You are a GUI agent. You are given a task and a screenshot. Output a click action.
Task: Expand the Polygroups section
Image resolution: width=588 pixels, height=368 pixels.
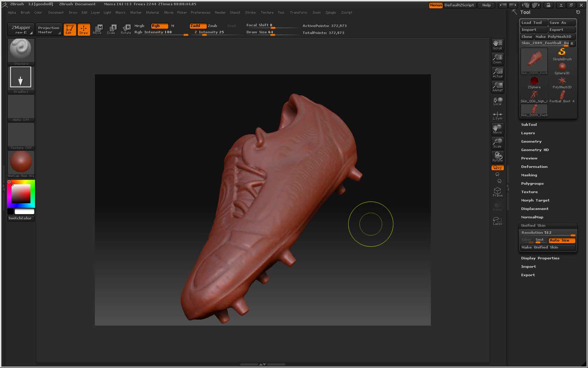tap(532, 184)
